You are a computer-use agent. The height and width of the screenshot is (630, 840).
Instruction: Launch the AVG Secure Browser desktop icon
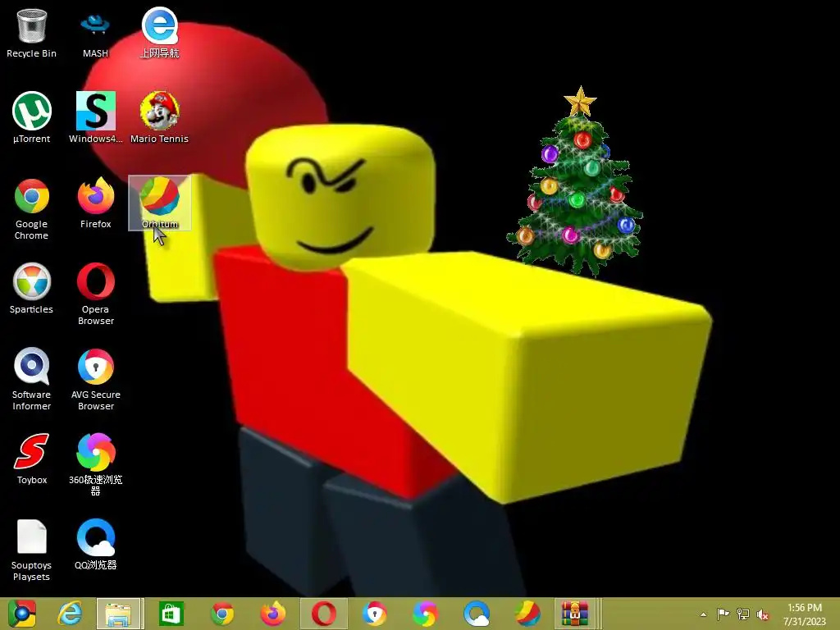tap(96, 380)
